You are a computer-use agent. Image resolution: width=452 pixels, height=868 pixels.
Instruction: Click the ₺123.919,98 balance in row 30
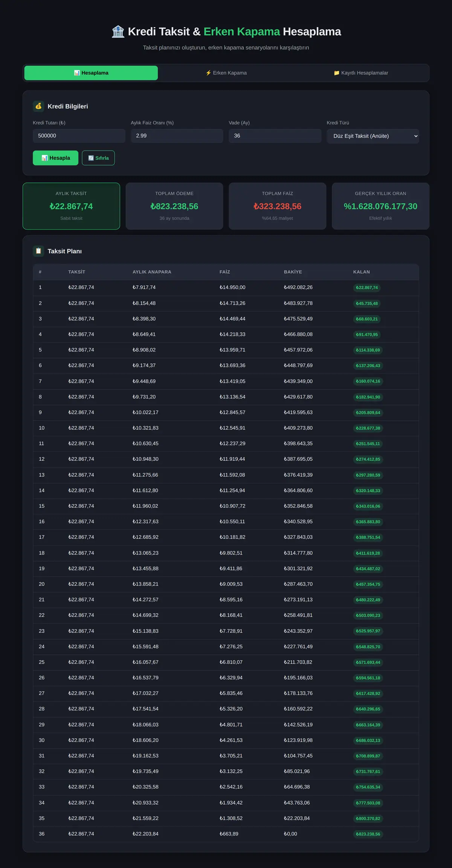point(298,740)
